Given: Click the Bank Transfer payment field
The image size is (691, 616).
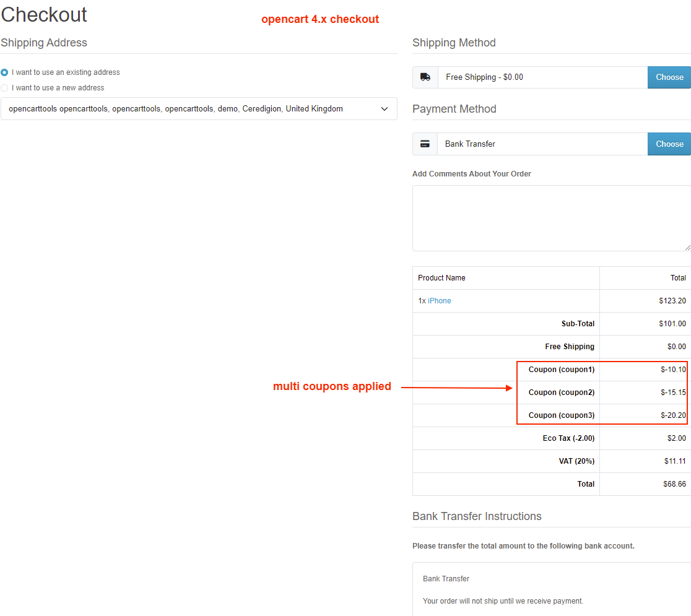Looking at the screenshot, I should [x=542, y=144].
